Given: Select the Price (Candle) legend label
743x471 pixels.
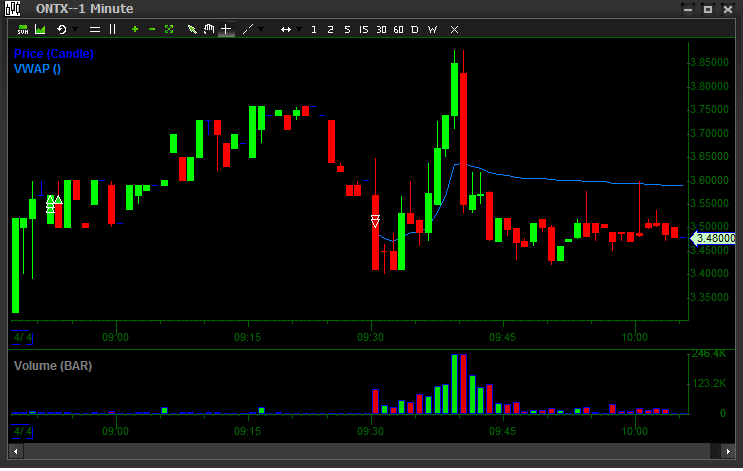Looking at the screenshot, I should tap(54, 54).
